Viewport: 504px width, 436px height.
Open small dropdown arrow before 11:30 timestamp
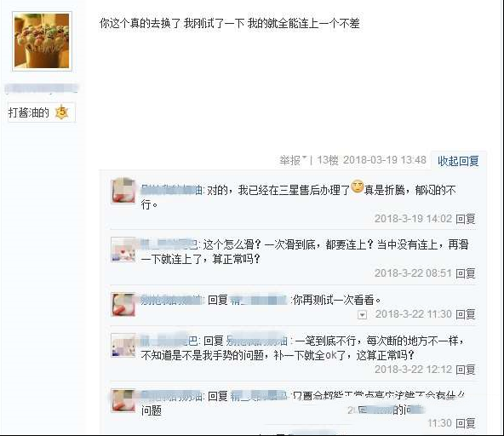pyautogui.click(x=363, y=315)
